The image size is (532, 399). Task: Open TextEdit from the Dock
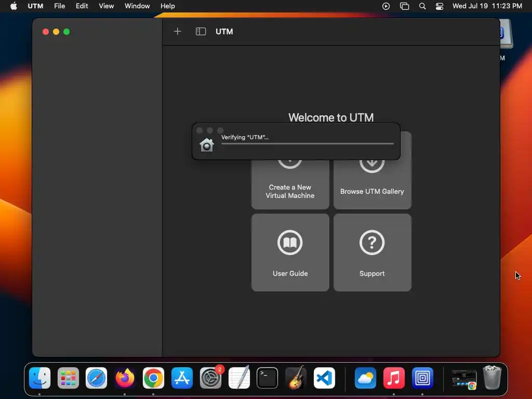pyautogui.click(x=239, y=378)
